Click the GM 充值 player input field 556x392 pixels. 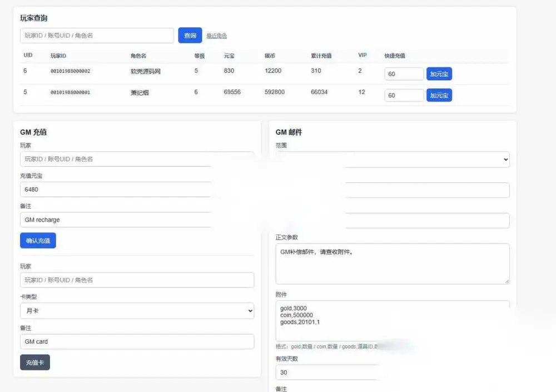point(137,159)
